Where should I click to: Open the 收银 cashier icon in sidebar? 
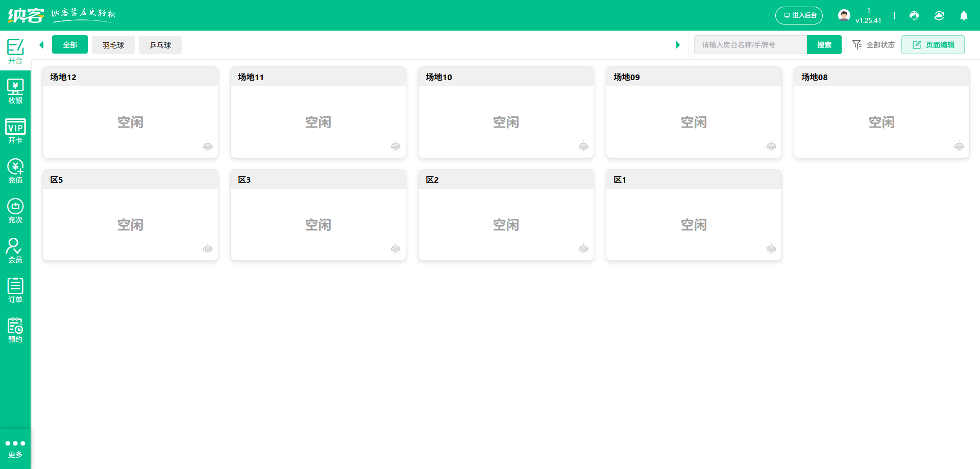[x=15, y=91]
